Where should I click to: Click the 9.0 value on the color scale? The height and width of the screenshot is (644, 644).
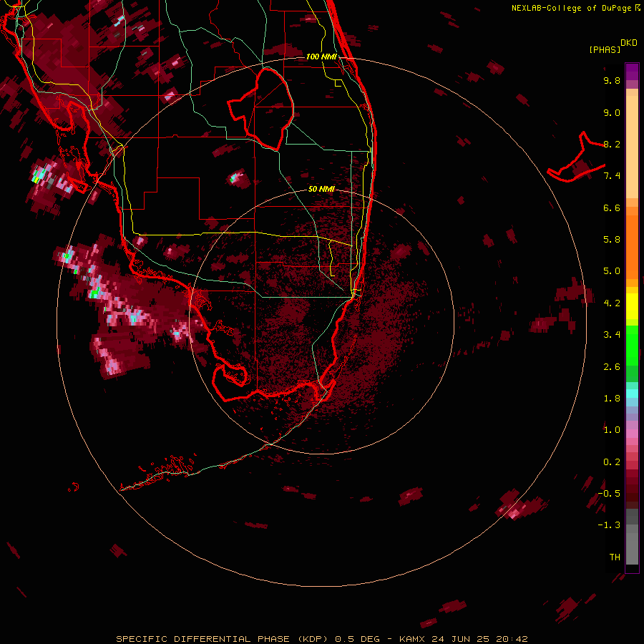(x=612, y=112)
